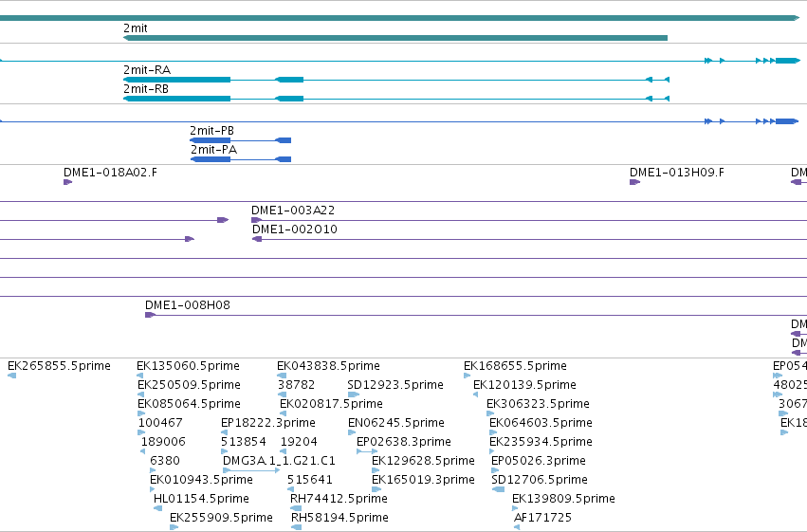Select the EK135060.5prime EST label
Image resolution: width=807 pixels, height=532 pixels.
click(x=188, y=366)
